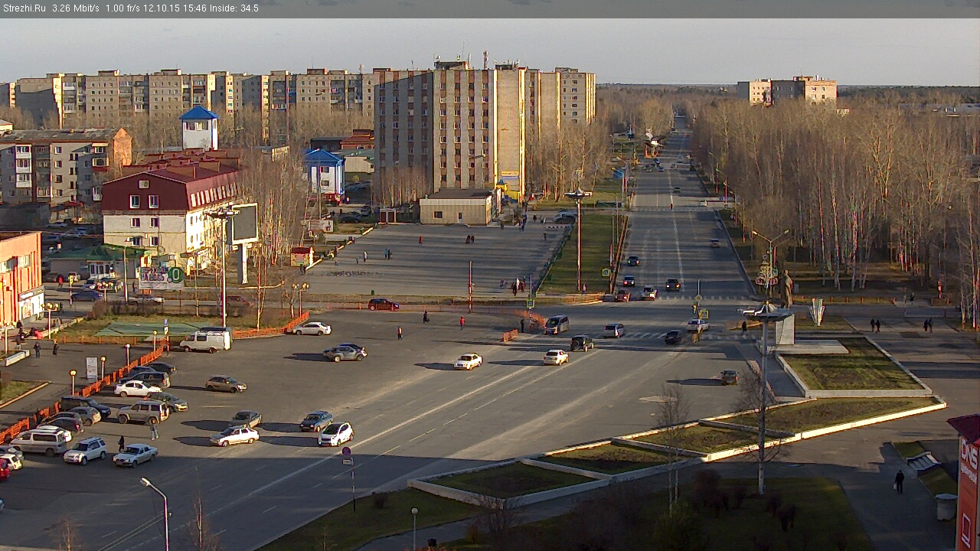Select the Inside: 34.5 temperature reading

234,8
